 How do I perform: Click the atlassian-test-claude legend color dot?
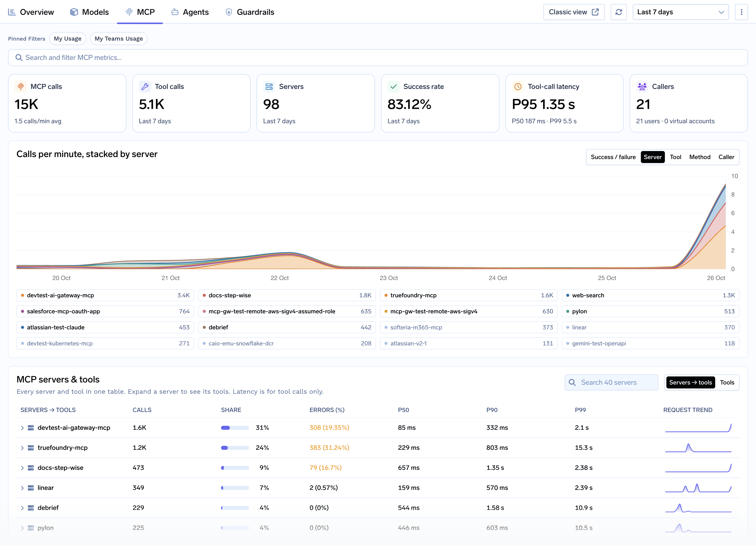22,327
